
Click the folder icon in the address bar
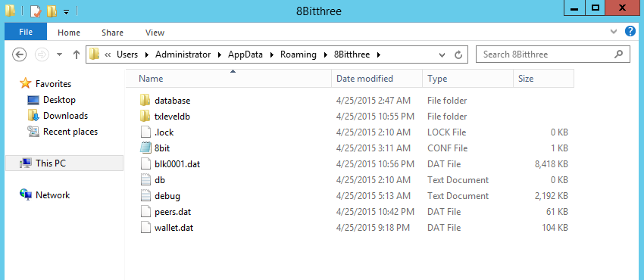point(95,54)
